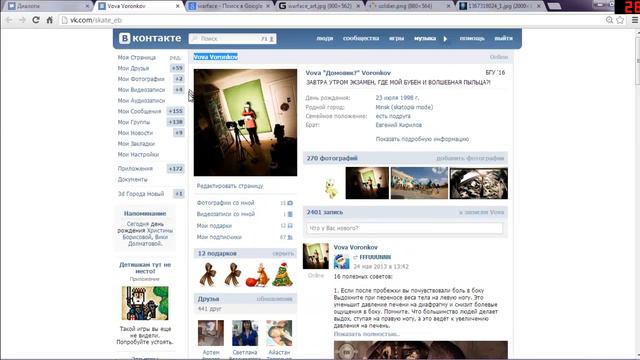Expand Показать подробную информацию
The image size is (640, 360).
(422, 139)
